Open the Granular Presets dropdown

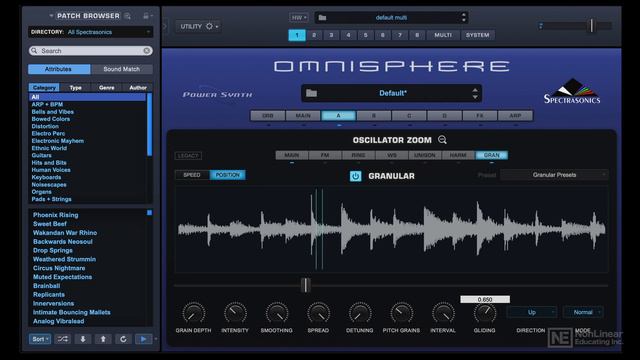pos(554,175)
